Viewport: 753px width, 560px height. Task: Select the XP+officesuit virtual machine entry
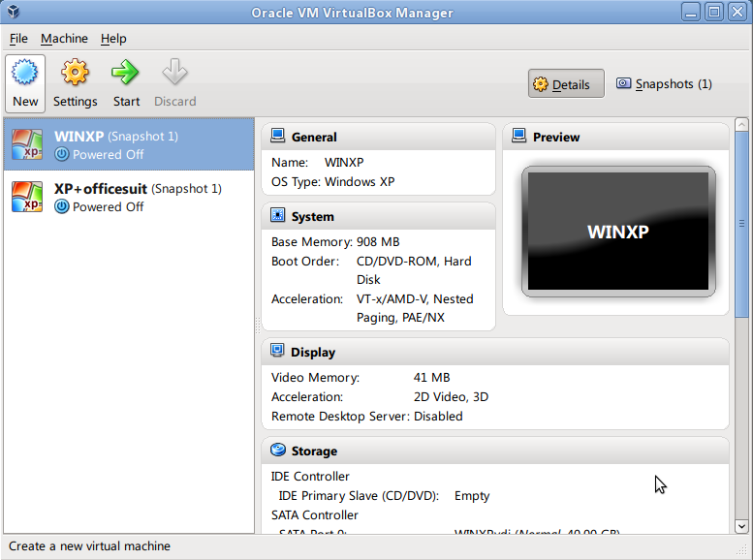129,197
